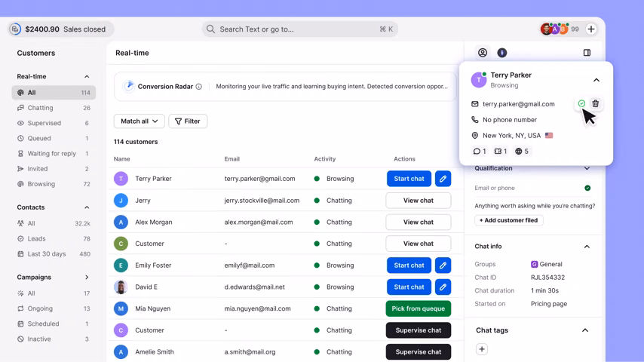Start chat with Emily Foster
Screen dimensions: 644x362
409,265
